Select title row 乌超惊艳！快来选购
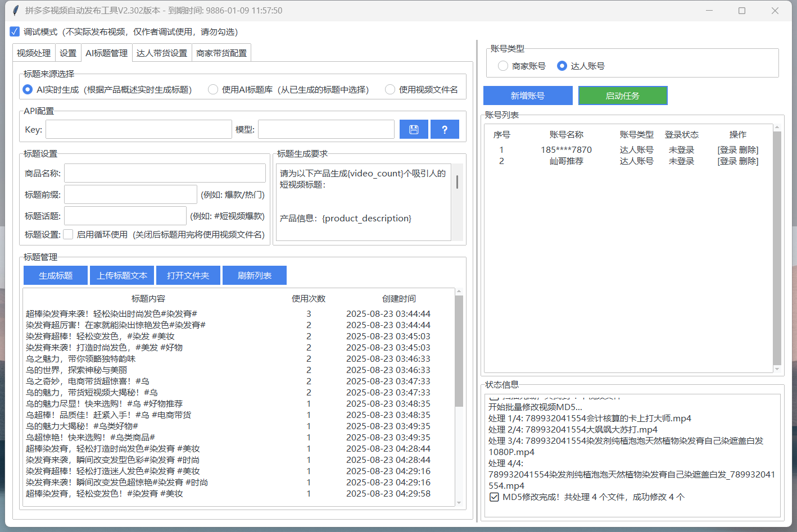 (x=239, y=438)
